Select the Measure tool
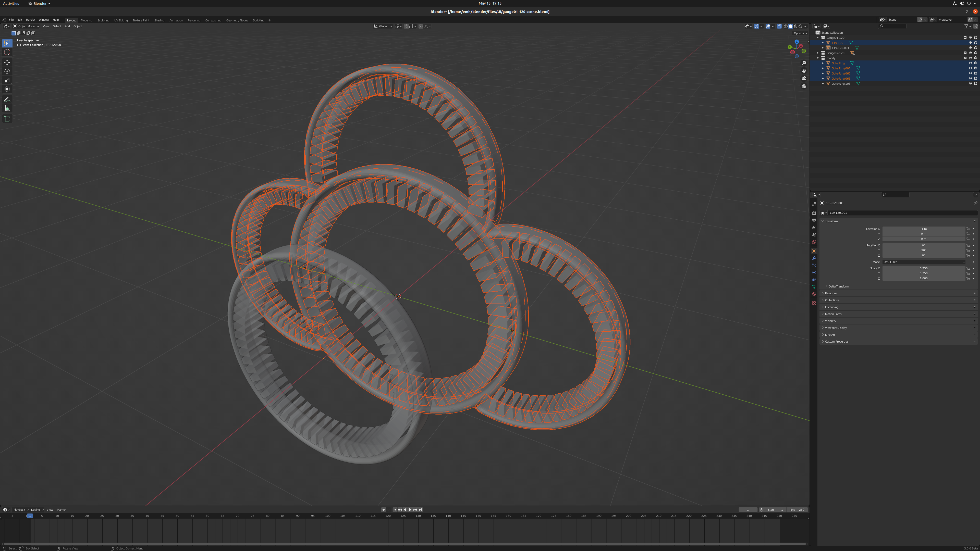The width and height of the screenshot is (980, 551). (x=7, y=109)
